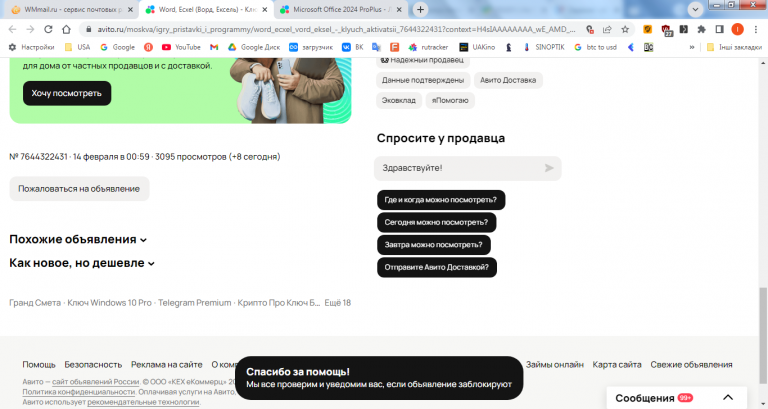The width and height of the screenshot is (768, 409).
Task: Click the Авито Доставка badge
Action: [x=508, y=80]
